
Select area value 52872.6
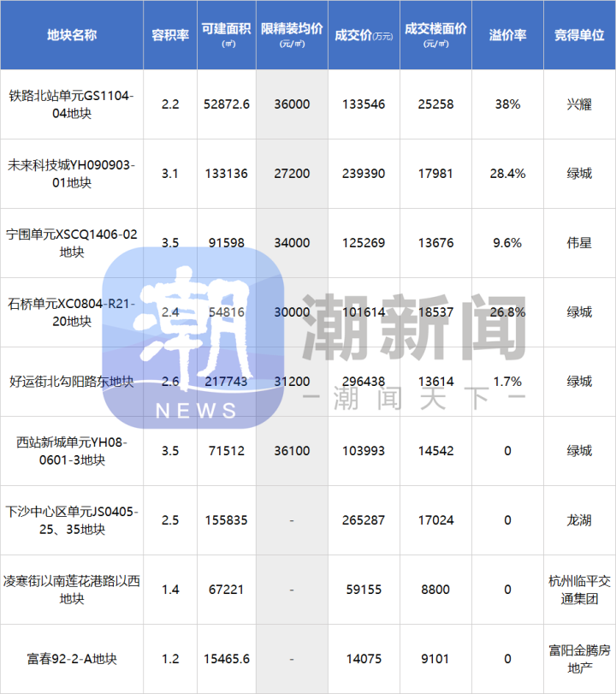pos(227,104)
